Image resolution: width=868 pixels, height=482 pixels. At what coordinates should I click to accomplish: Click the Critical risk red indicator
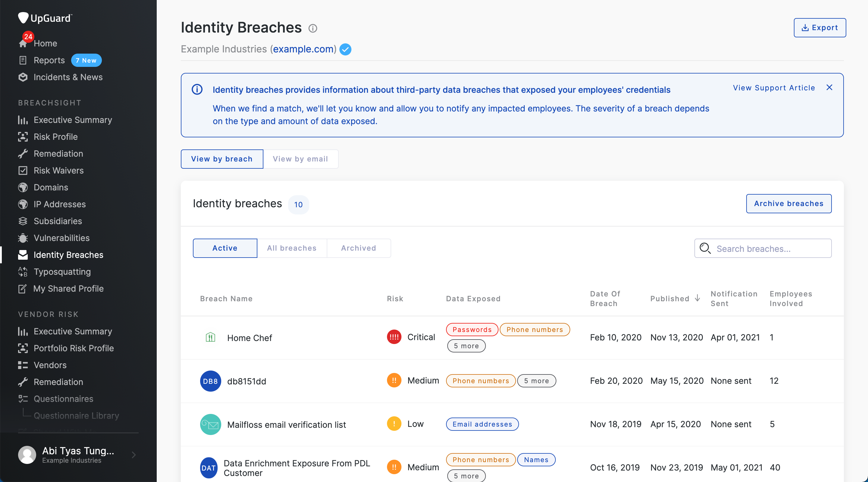click(x=394, y=337)
